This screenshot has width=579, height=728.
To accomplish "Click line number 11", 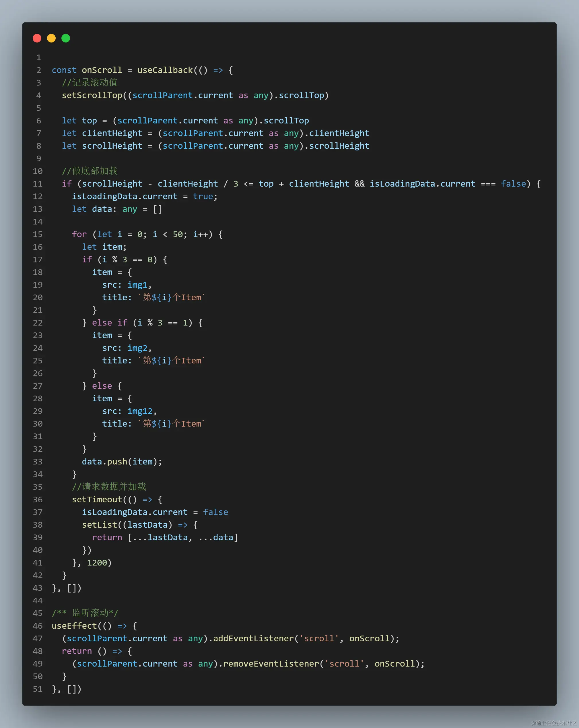I will (x=38, y=184).
